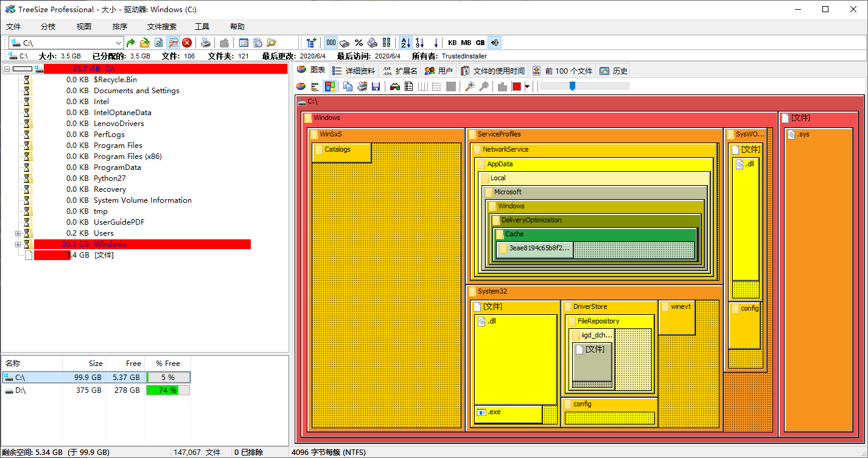Set size unit to MB
Image resolution: width=868 pixels, height=458 pixels.
(x=466, y=43)
